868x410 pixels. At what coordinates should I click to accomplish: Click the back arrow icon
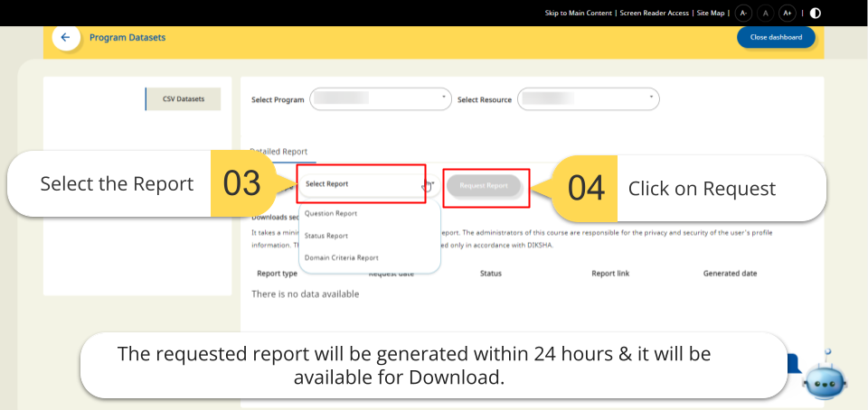65,37
